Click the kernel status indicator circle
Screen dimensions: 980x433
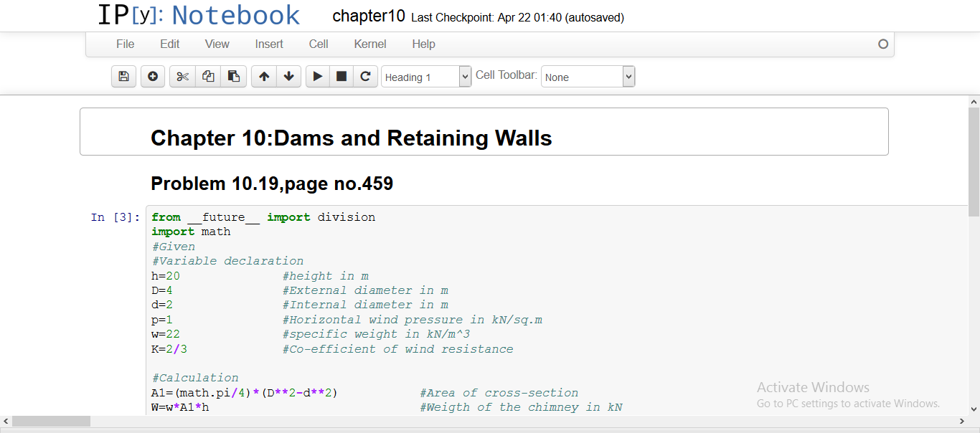883,44
